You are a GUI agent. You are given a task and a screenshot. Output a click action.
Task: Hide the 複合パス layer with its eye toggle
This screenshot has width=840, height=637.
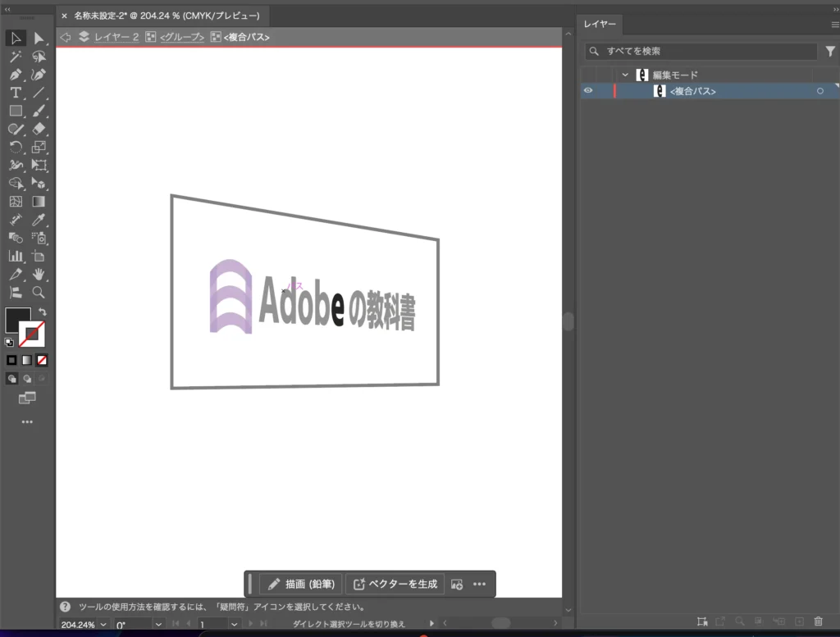[588, 90]
